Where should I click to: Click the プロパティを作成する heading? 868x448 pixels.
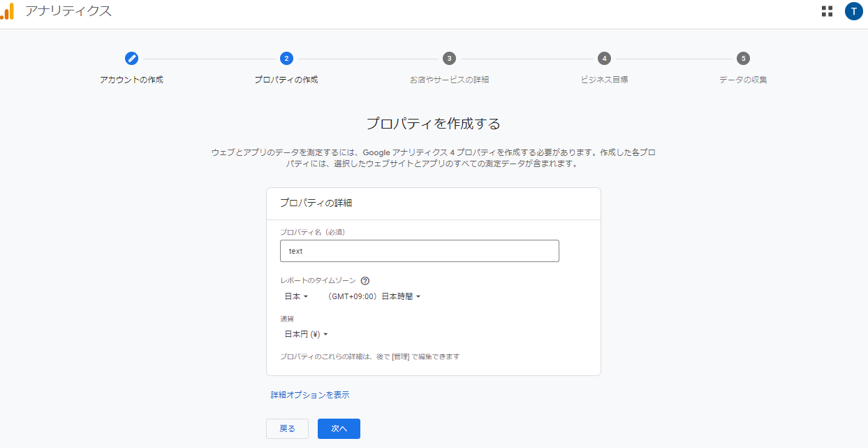(434, 124)
